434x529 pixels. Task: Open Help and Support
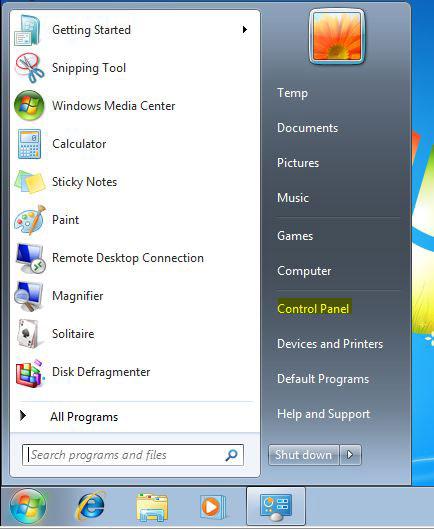click(323, 414)
